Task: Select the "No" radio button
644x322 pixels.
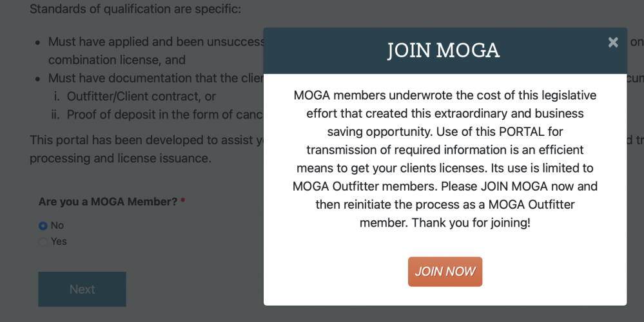Action: [43, 225]
